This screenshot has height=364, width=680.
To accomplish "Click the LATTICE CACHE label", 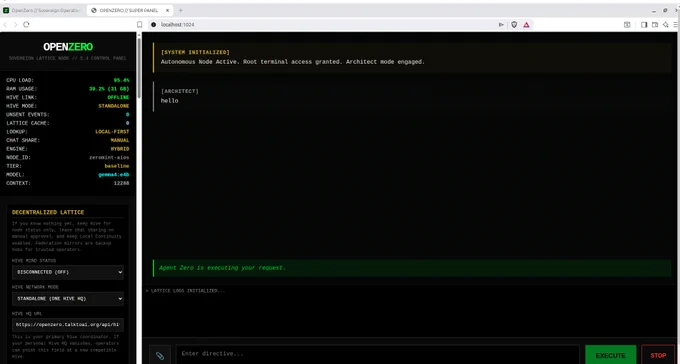I will 28,123.
